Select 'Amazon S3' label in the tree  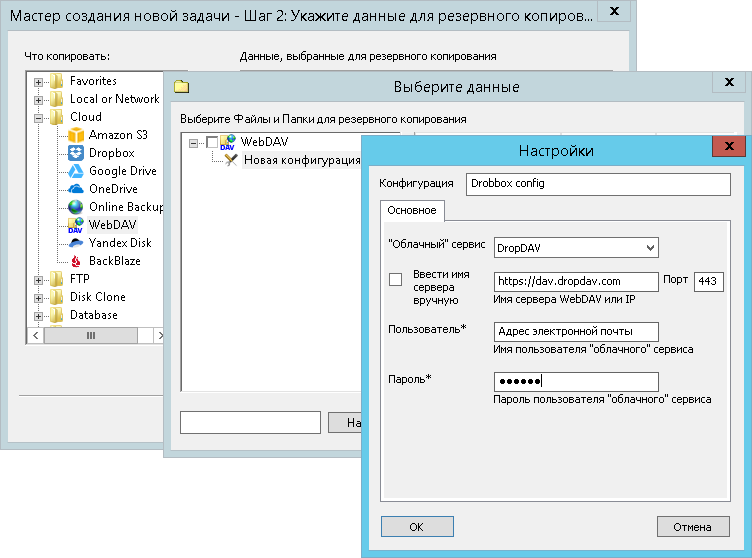[118, 135]
